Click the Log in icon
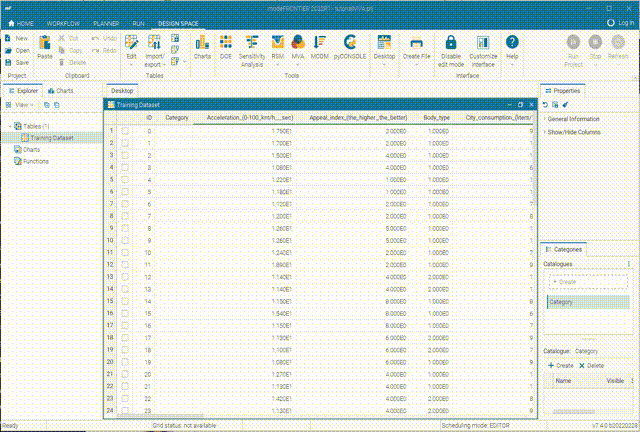 tap(611, 23)
